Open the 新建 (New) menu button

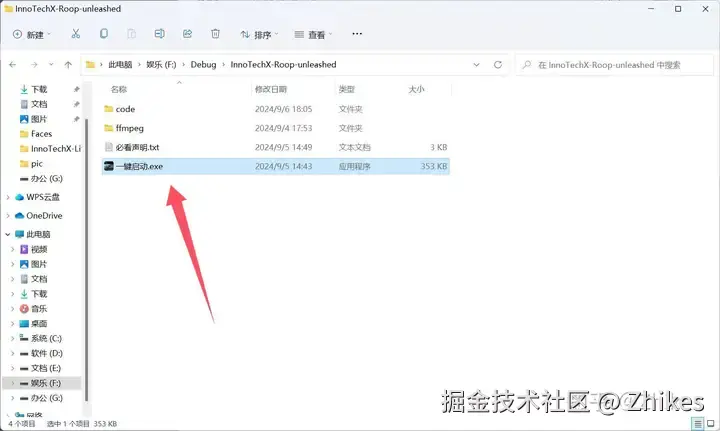(x=32, y=34)
